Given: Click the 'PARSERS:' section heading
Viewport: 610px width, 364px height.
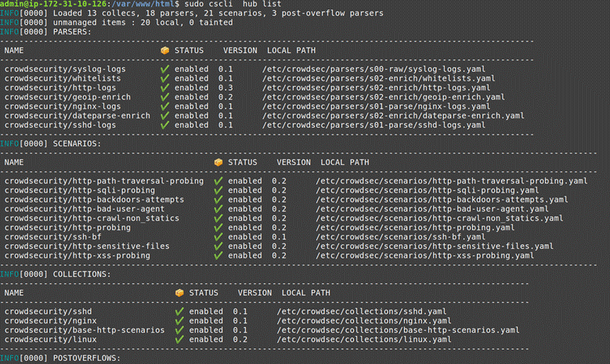Looking at the screenshot, I should click(x=72, y=32).
